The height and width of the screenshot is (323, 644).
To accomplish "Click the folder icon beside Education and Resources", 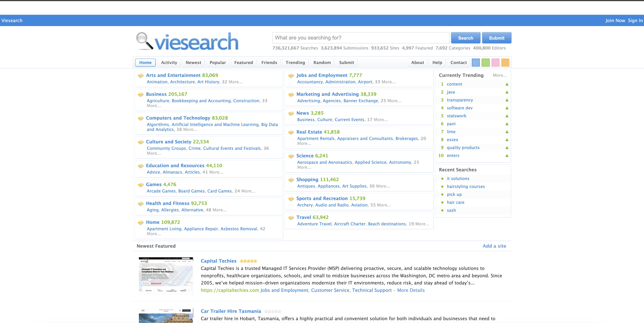I will [141, 166].
